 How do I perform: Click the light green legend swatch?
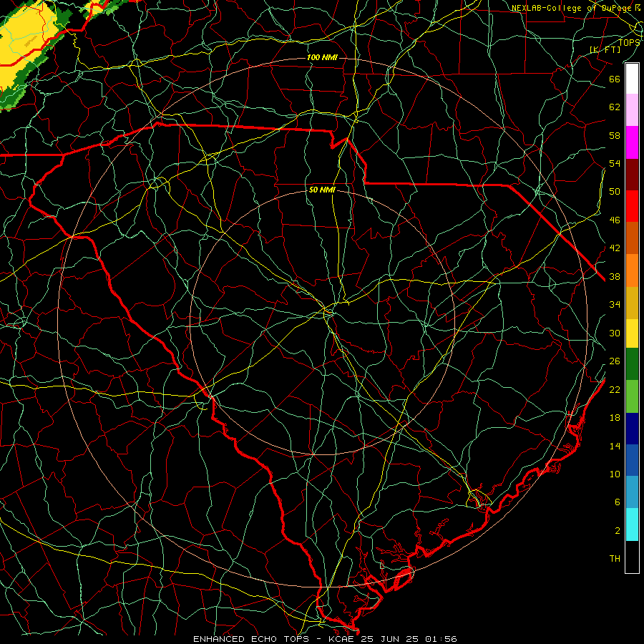point(632,396)
